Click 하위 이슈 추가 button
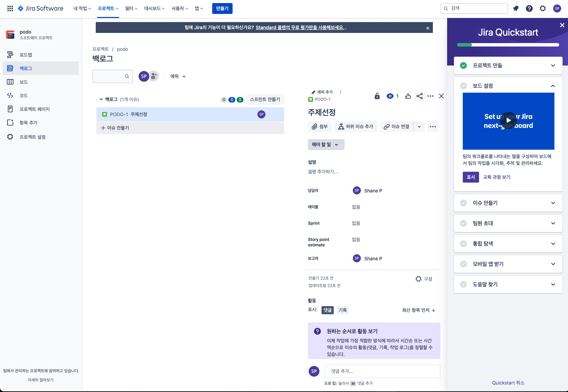 356,127
